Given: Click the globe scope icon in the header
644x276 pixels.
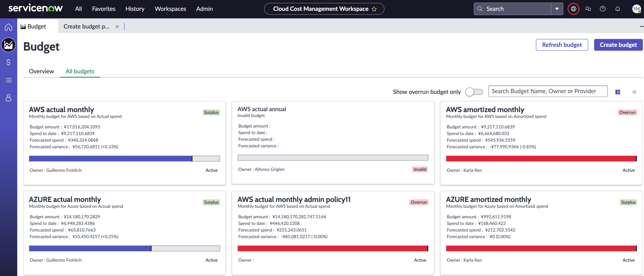Looking at the screenshot, I should click(574, 9).
